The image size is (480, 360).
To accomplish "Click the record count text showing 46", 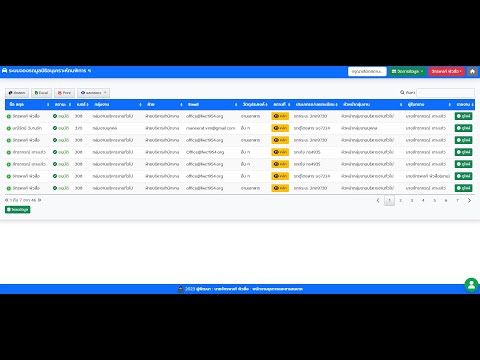I will [x=23, y=200].
